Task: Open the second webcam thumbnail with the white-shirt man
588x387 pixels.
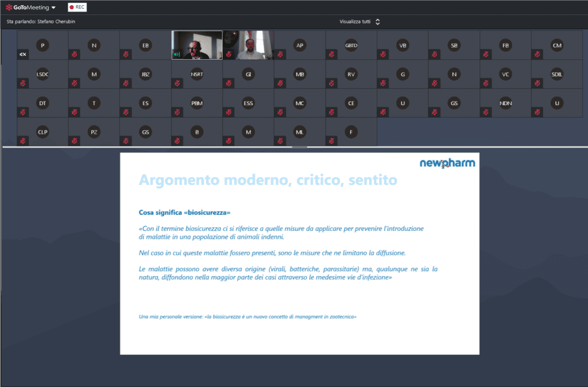Action: pyautogui.click(x=248, y=45)
